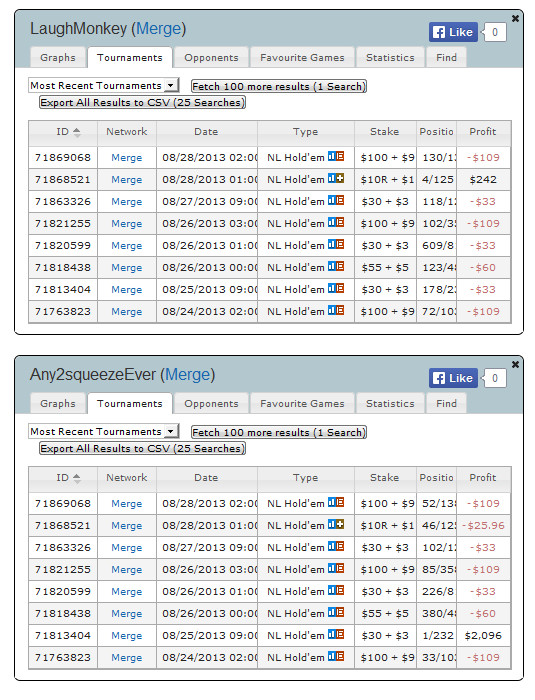Click Type column header in LaughMonkey table
This screenshot has width=535, height=700.
(x=305, y=132)
